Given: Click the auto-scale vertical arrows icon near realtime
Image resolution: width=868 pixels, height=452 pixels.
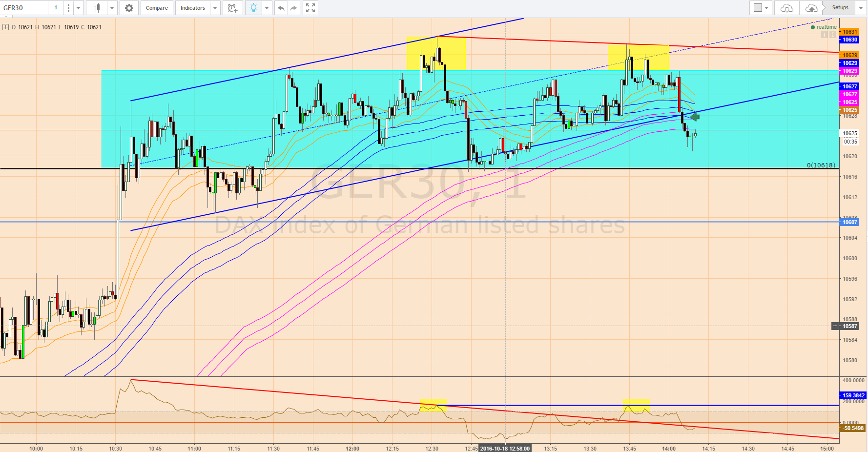Looking at the screenshot, I should point(833,35).
